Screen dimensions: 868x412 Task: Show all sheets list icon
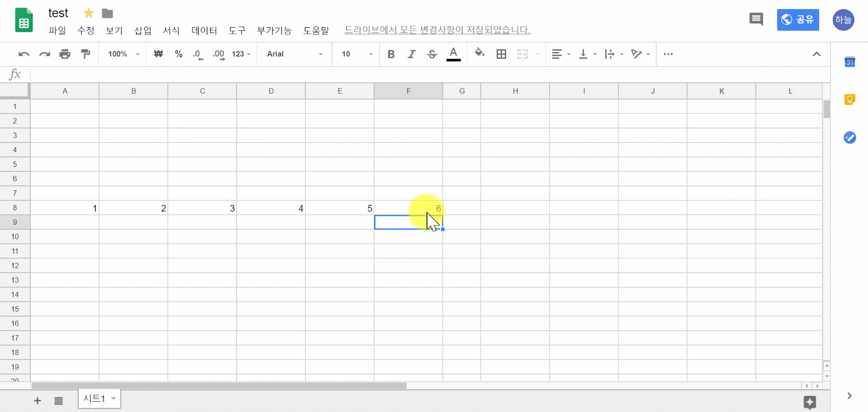(59, 401)
